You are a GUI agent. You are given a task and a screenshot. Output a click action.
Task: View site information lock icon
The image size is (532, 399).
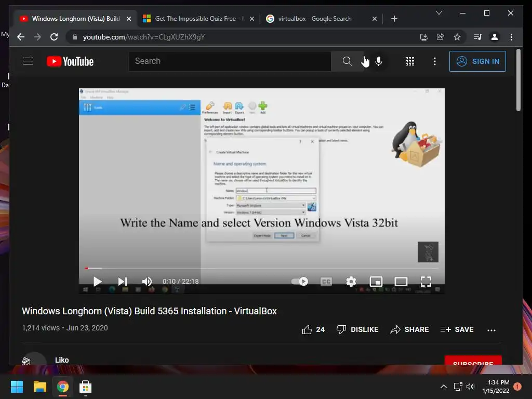point(75,37)
